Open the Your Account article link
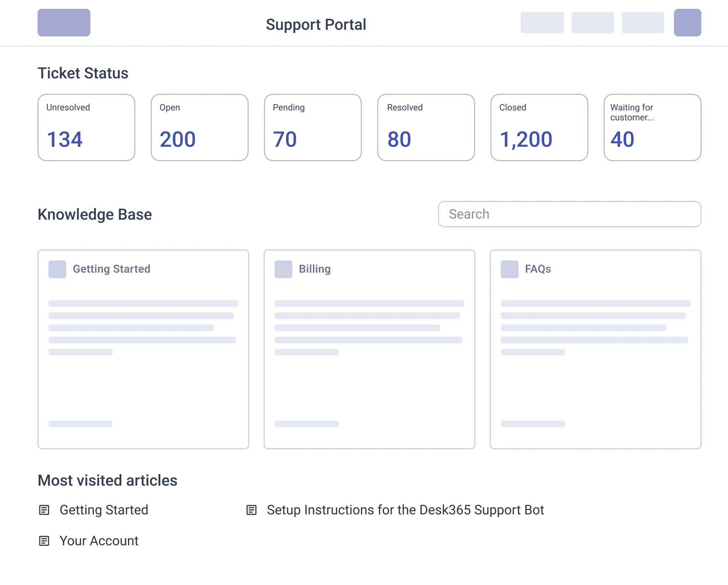Viewport: 728px width, 585px height. coord(99,541)
